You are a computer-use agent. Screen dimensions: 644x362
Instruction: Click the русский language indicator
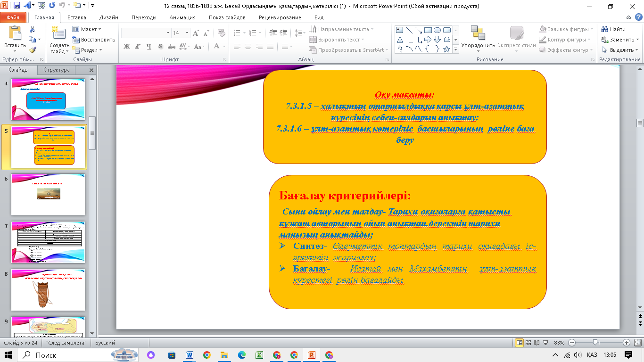coord(105,343)
